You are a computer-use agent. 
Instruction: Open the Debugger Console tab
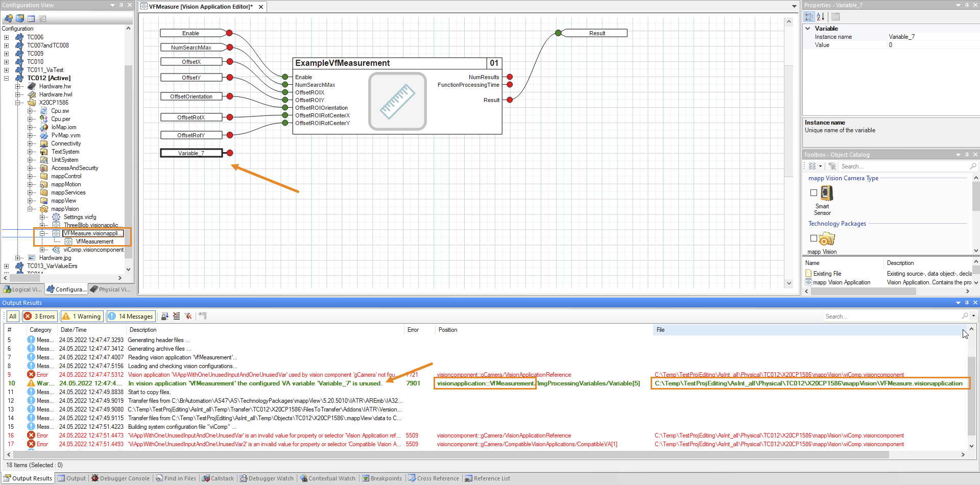click(121, 478)
